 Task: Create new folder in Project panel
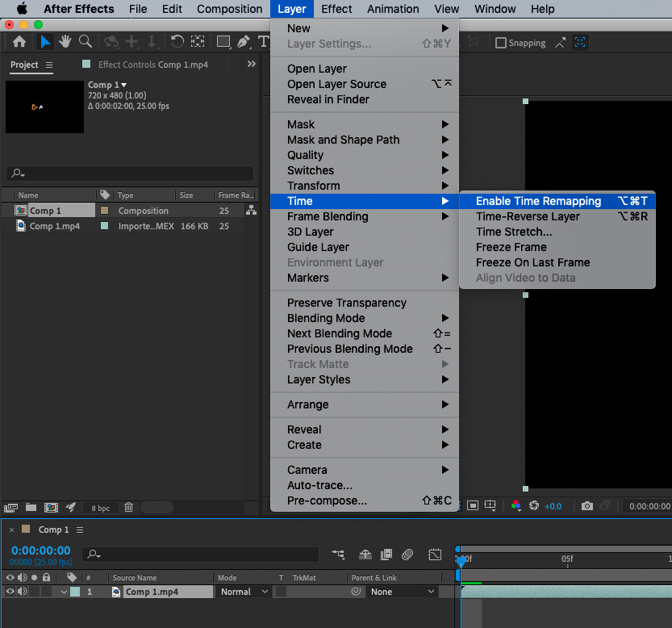pyautogui.click(x=31, y=507)
